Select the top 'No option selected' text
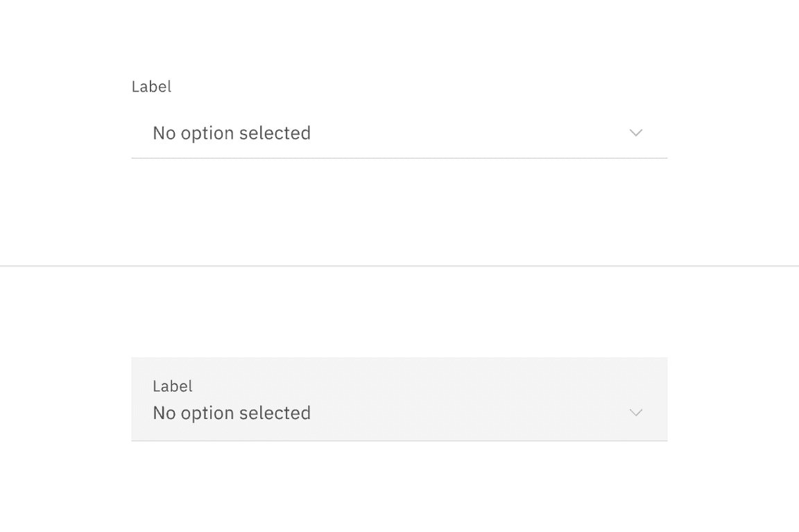Viewport: 799px width, 532px height. click(232, 132)
